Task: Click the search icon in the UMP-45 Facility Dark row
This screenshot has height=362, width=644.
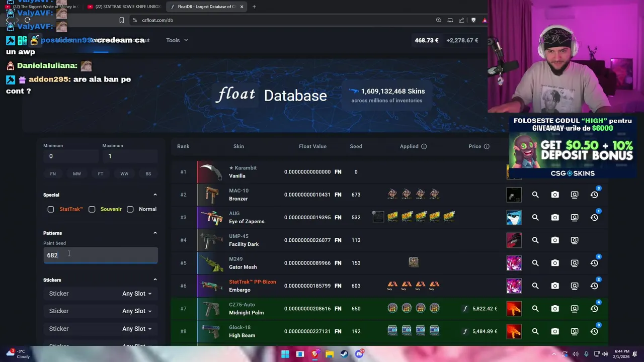Action: point(535,240)
